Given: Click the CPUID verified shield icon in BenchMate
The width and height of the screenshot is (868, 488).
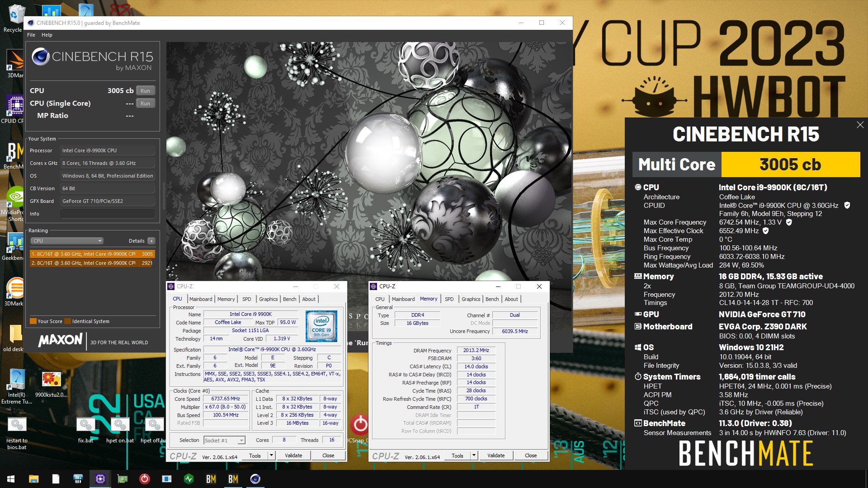Looking at the screenshot, I should tap(847, 205).
